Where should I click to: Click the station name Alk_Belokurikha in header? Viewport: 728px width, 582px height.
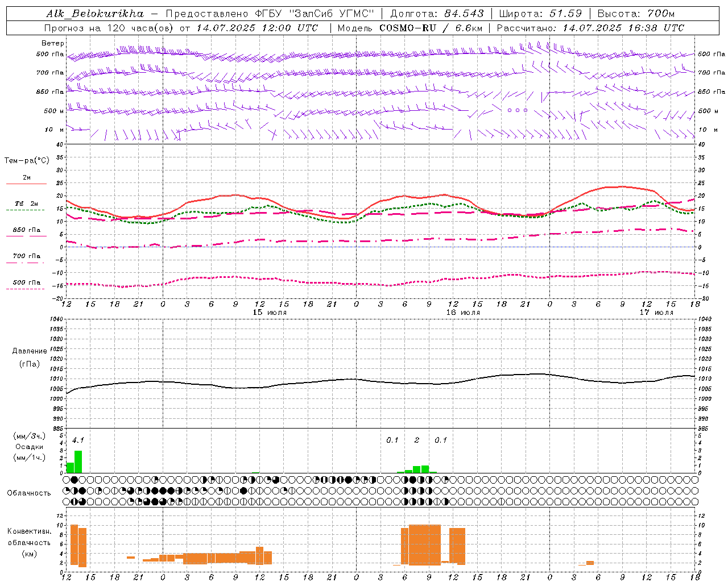click(x=96, y=14)
